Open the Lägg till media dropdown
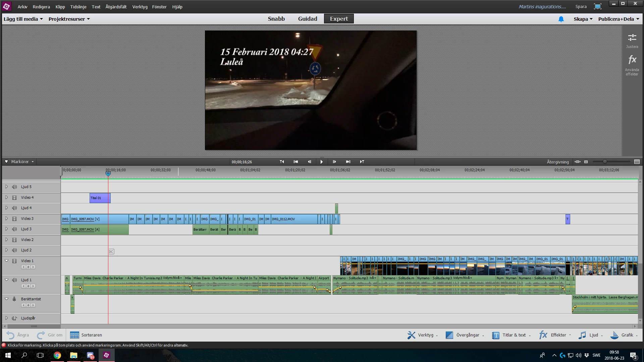The height and width of the screenshot is (362, 644). [23, 19]
